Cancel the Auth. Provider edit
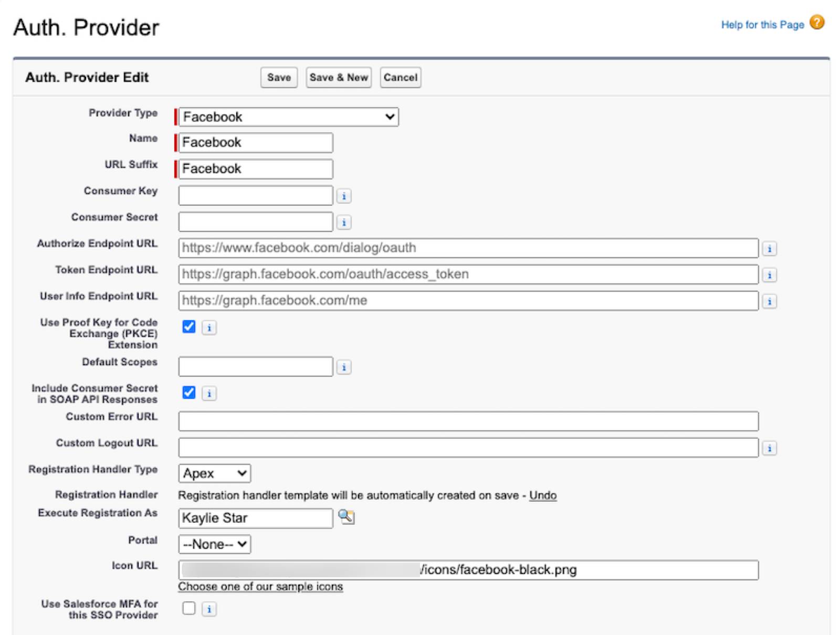840x635 pixels. (x=400, y=78)
